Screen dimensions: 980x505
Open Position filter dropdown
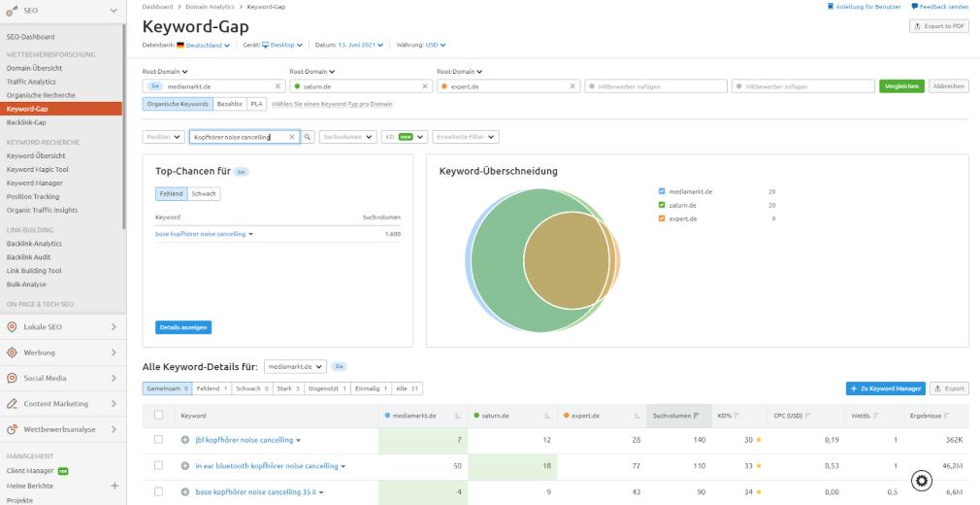(164, 136)
